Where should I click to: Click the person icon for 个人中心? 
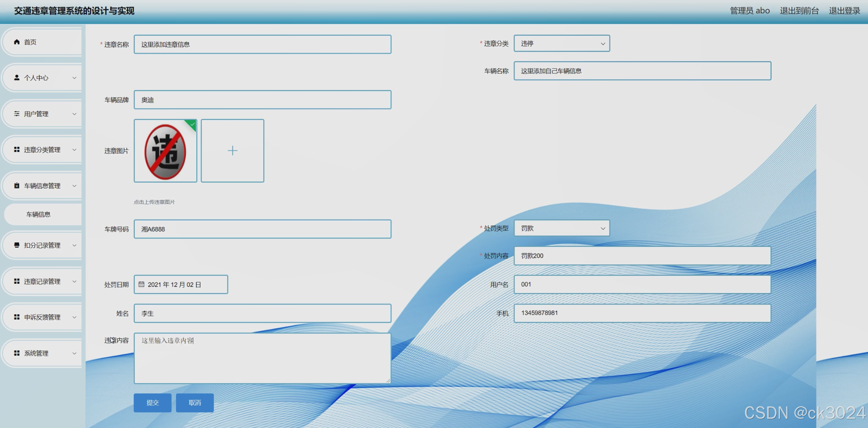pyautogui.click(x=17, y=78)
